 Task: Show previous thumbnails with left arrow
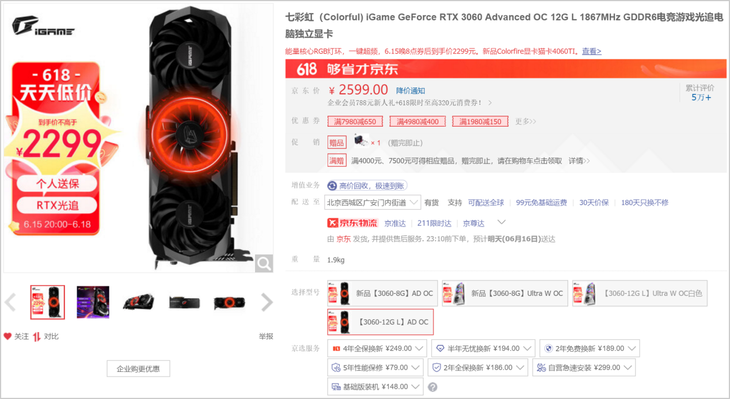(10, 302)
